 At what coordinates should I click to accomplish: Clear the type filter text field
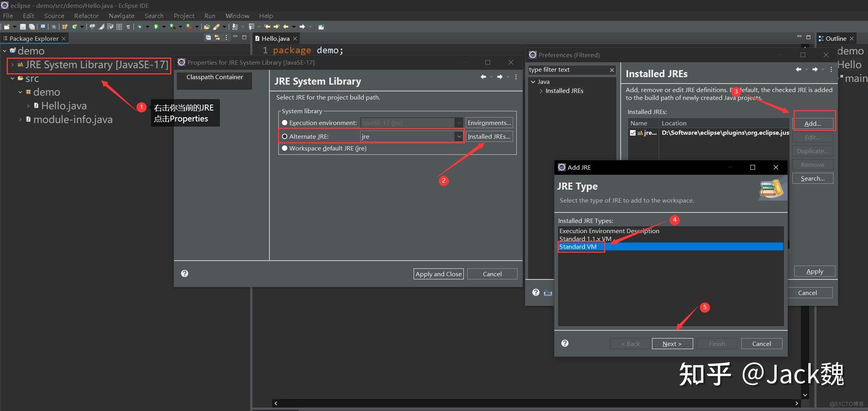(x=612, y=70)
